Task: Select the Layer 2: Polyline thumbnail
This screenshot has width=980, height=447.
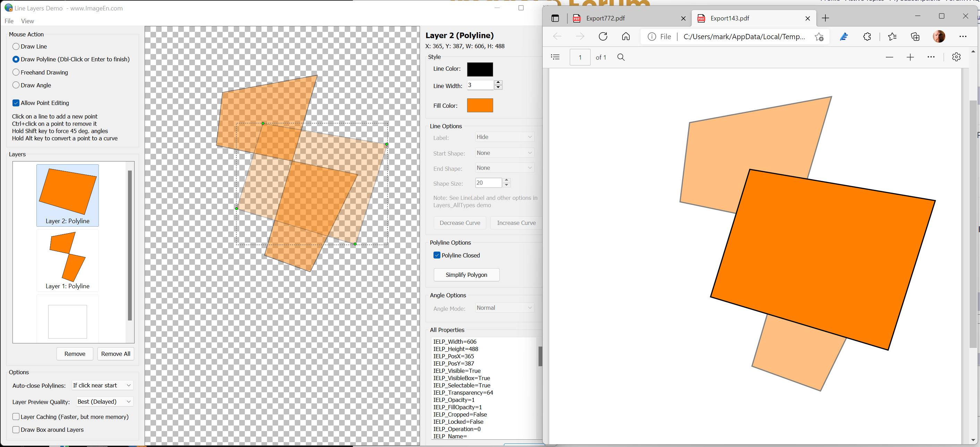Action: pos(68,195)
